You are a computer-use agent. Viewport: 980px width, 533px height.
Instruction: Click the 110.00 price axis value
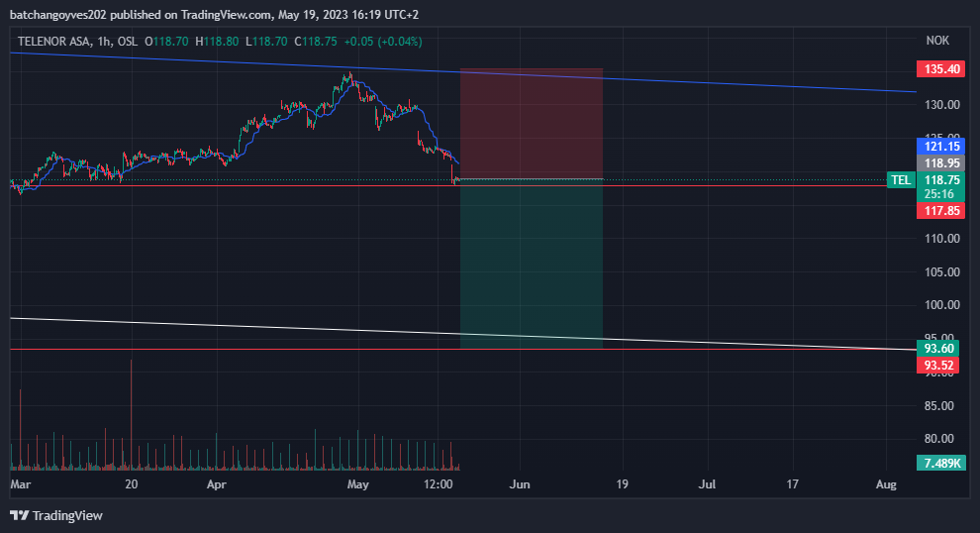[941, 239]
